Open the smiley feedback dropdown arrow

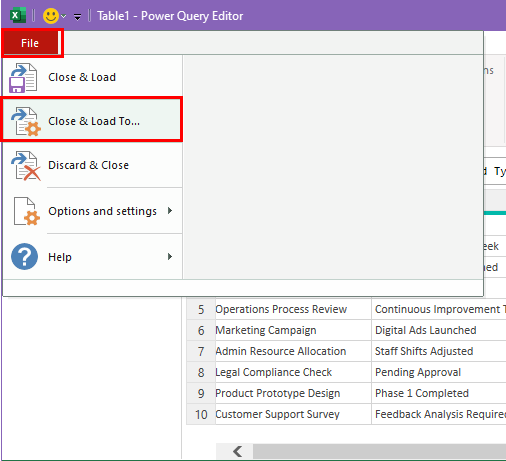[x=64, y=16]
